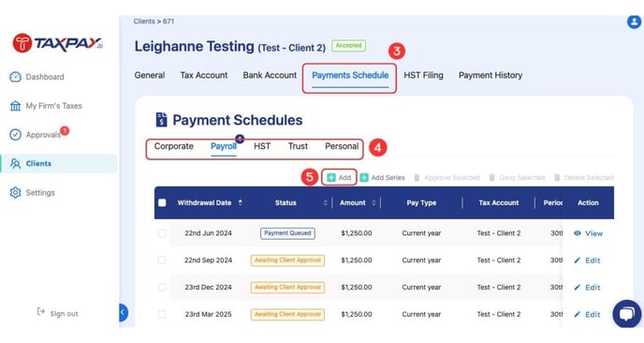Toggle the select-all header checkbox
This screenshot has width=644, height=343.
(162, 202)
